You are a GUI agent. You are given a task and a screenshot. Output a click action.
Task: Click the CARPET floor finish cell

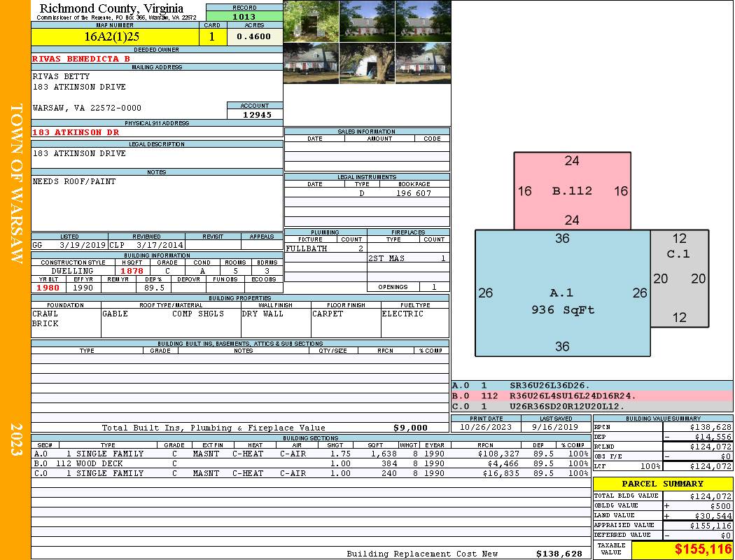[346, 323]
